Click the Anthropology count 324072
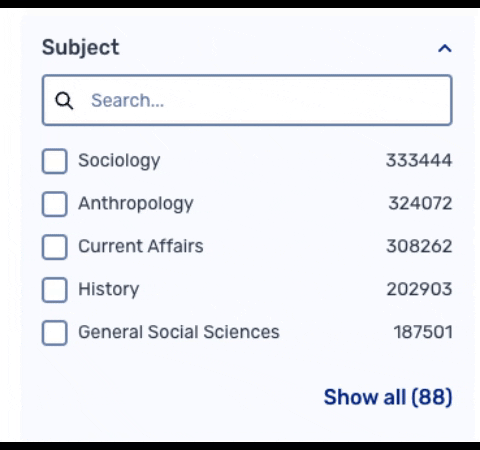480x450 pixels. (420, 203)
